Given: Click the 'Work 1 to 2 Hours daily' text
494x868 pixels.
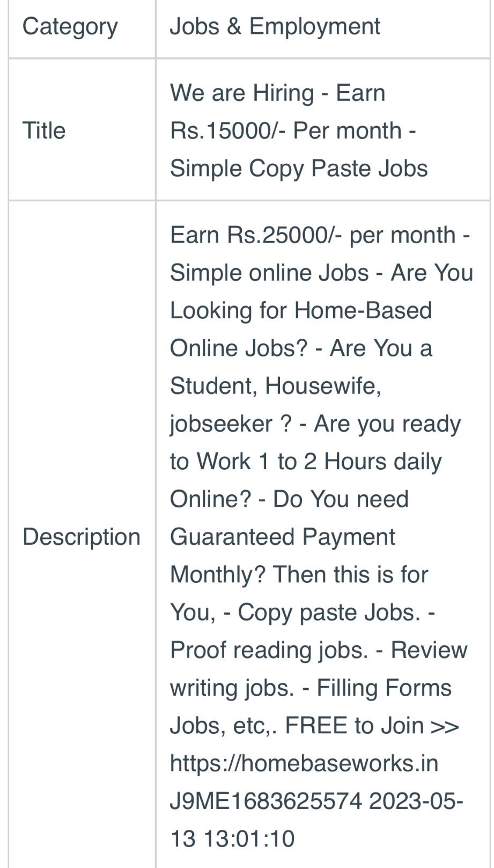Looking at the screenshot, I should (x=319, y=462).
